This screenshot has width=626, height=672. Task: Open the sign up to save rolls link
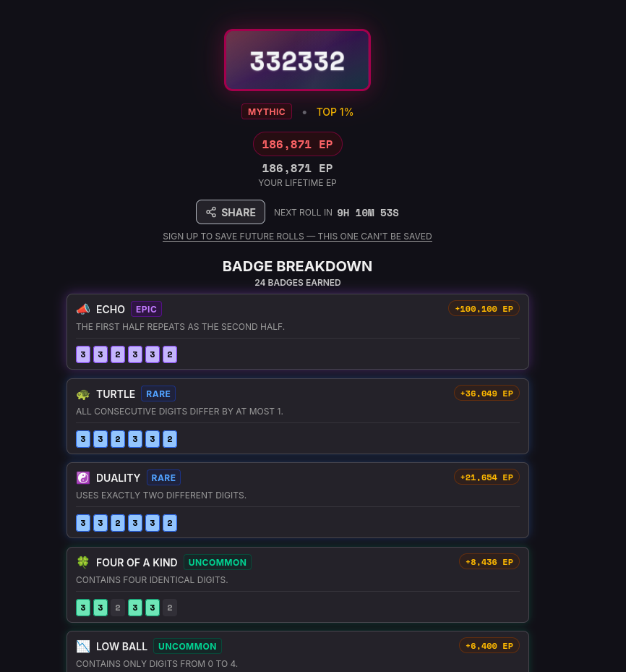(297, 236)
